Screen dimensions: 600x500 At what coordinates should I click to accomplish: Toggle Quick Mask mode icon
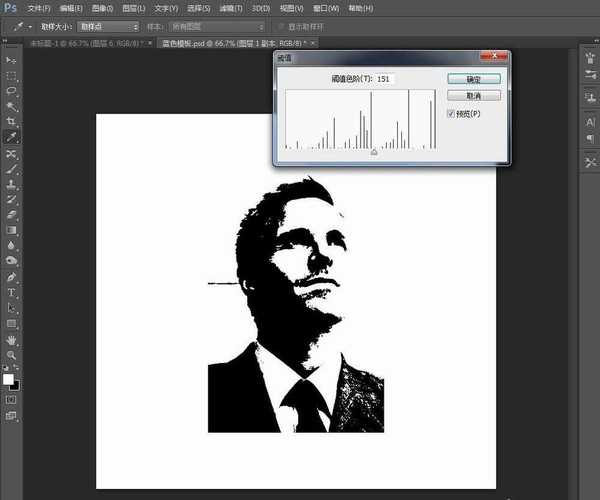12,399
